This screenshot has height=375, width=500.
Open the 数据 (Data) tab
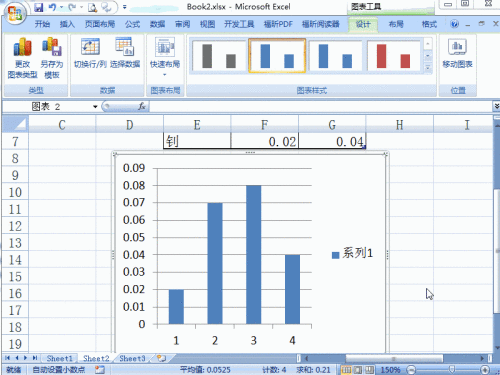coord(157,24)
